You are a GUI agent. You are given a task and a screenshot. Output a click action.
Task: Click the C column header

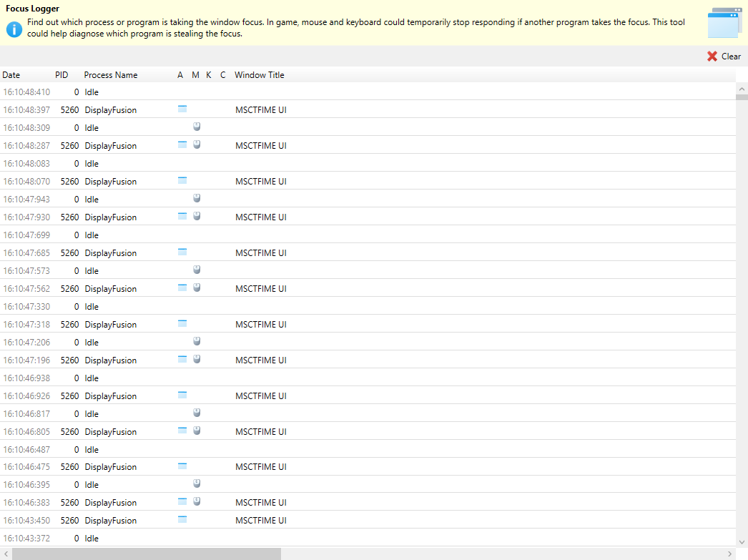click(x=223, y=75)
